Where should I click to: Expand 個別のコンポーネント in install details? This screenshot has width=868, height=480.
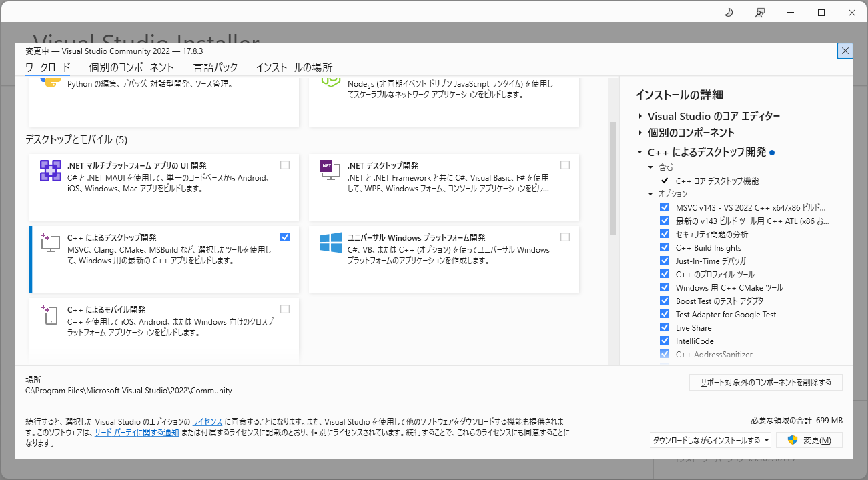tap(640, 133)
